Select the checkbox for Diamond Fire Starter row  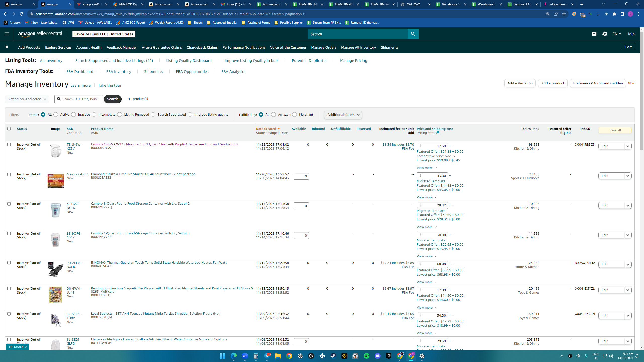9,174
